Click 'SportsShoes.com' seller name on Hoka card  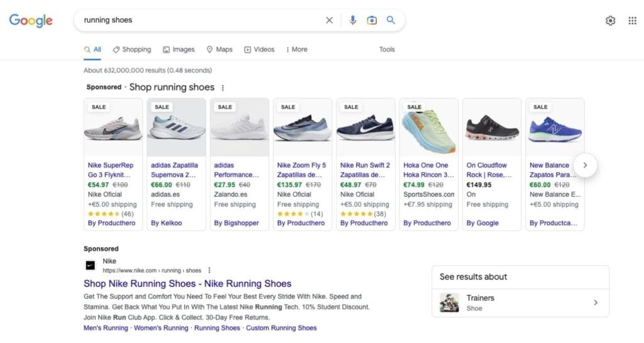(429, 195)
